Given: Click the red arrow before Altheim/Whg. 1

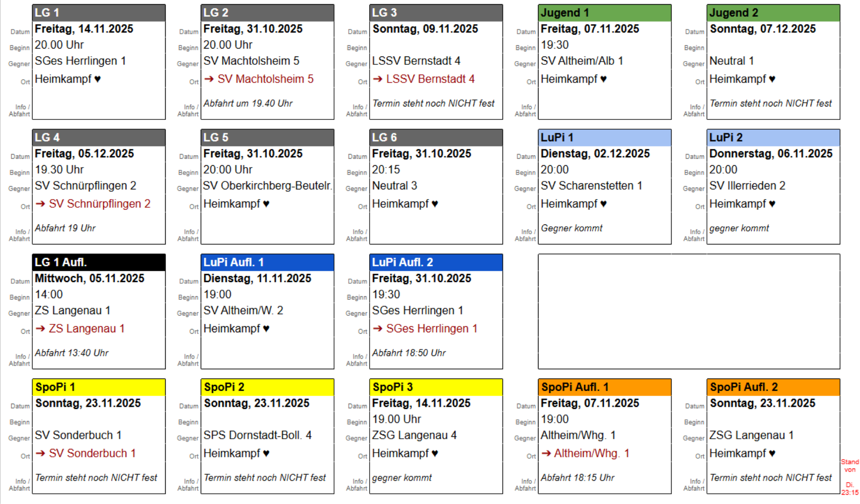Looking at the screenshot, I should click(546, 453).
